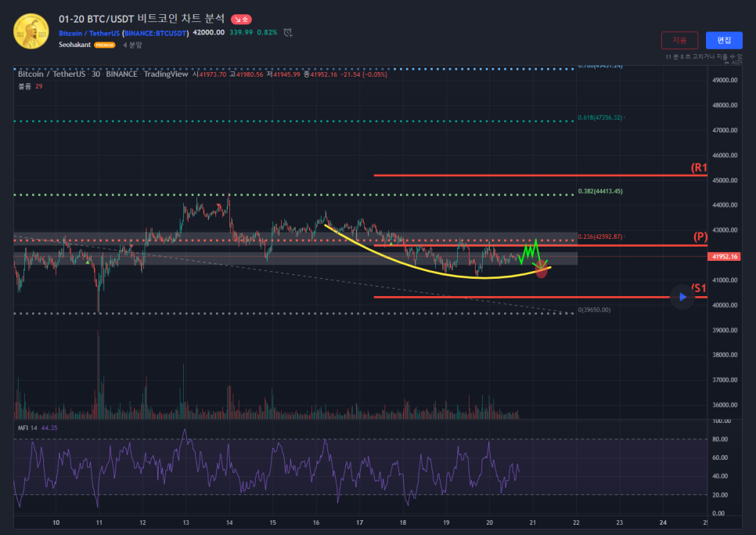The image size is (756, 535).
Task: Open the BINANCE:BTCUSDT ticker link
Action: (x=155, y=33)
